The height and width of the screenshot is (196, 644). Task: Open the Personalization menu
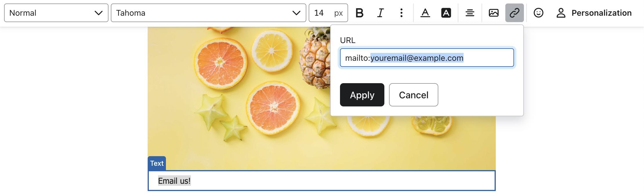point(601,13)
